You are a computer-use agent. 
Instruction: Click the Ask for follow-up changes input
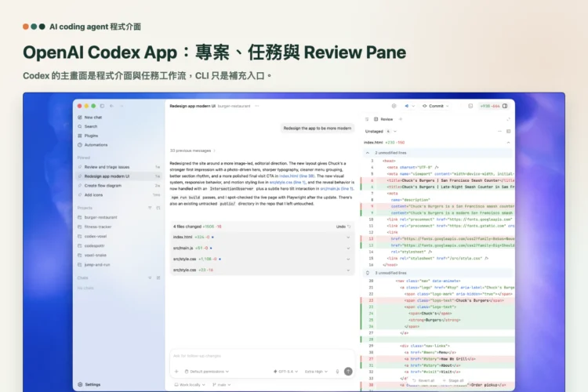(262, 356)
